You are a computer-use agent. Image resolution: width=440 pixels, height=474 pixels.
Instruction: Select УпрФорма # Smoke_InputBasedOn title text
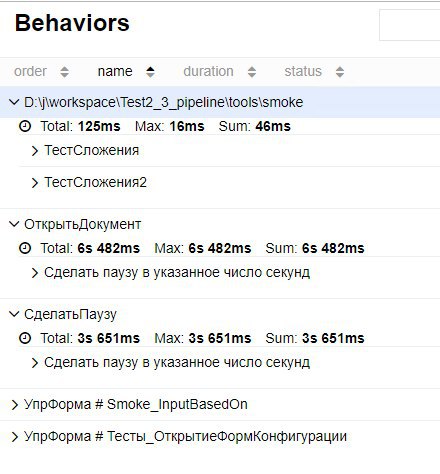(136, 404)
